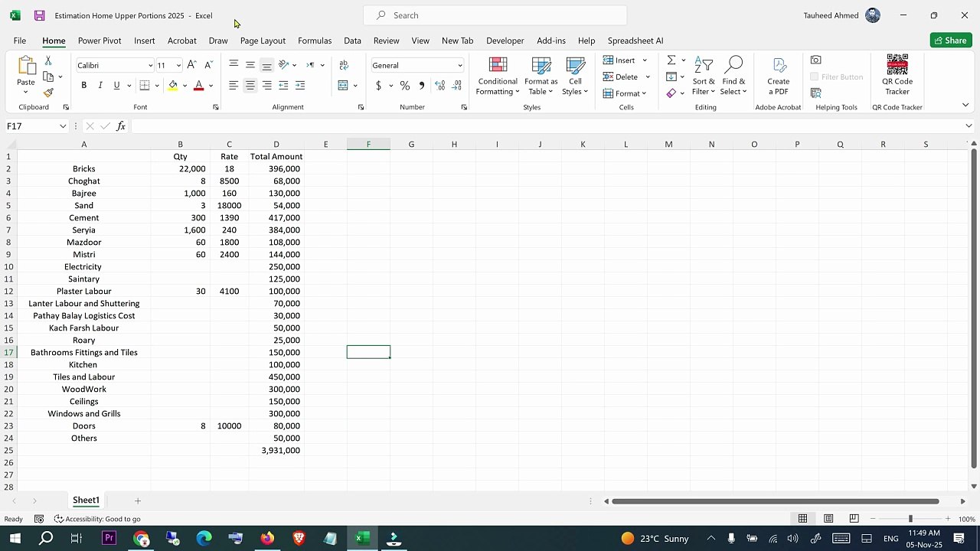This screenshot has height=551, width=980.
Task: Expand the Format as Table gallery
Action: pyautogui.click(x=541, y=76)
